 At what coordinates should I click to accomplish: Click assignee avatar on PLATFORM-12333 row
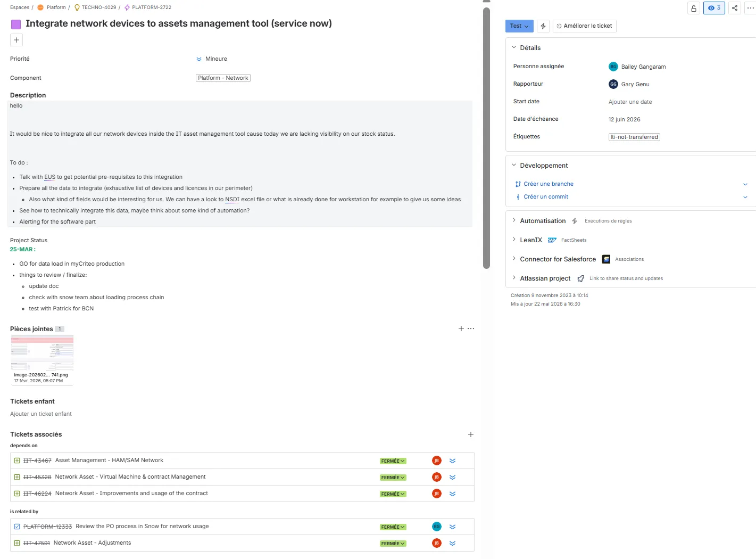pyautogui.click(x=437, y=527)
